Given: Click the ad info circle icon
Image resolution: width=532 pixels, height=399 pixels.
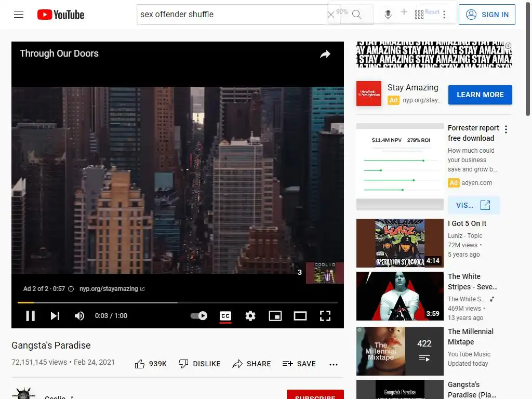Looking at the screenshot, I should tap(71, 289).
